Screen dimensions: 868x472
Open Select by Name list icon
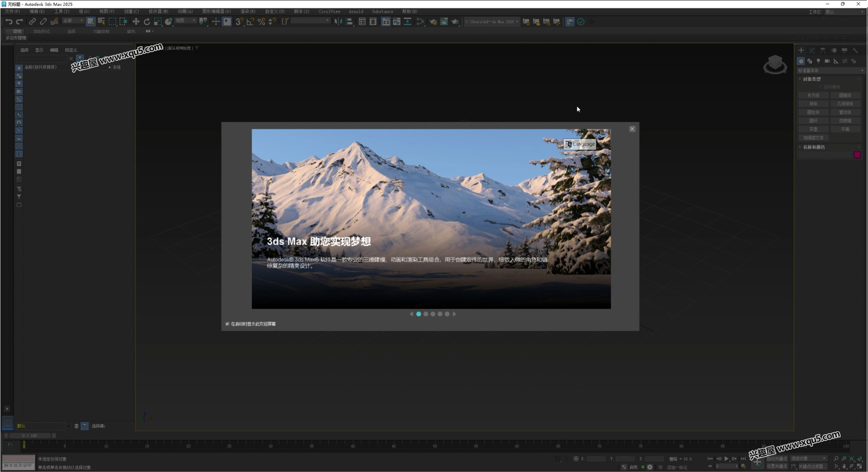pos(102,22)
